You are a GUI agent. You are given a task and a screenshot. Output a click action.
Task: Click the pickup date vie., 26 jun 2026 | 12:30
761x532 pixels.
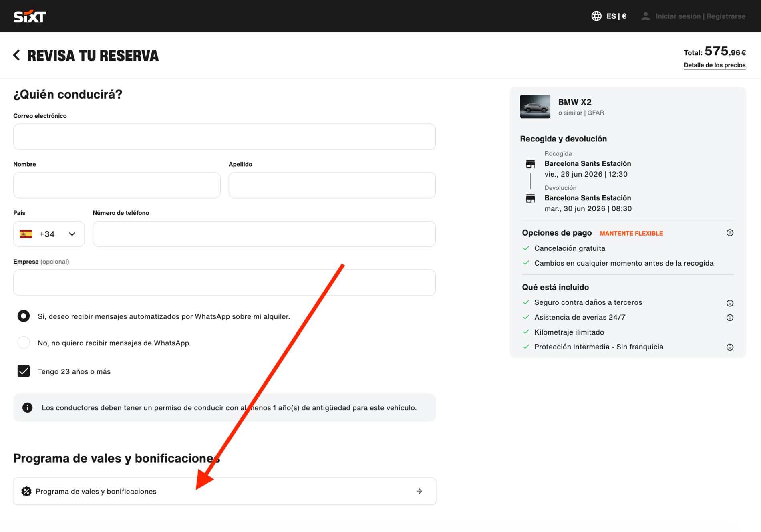pos(586,174)
